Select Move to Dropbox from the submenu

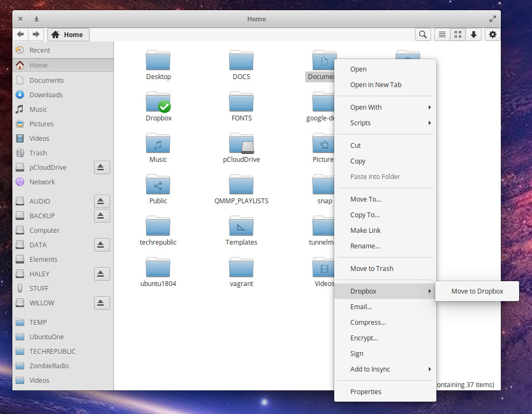(477, 291)
